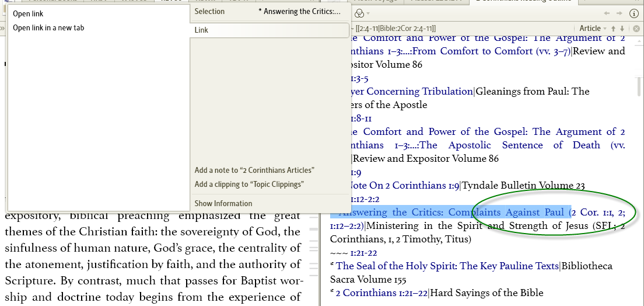Jump to next article with down arrow
The height and width of the screenshot is (306, 644).
click(622, 29)
